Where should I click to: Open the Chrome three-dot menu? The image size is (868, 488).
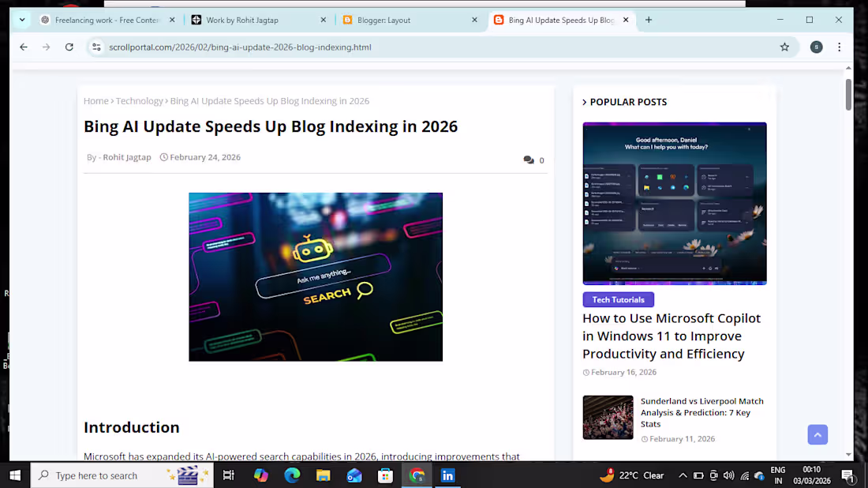(x=840, y=47)
